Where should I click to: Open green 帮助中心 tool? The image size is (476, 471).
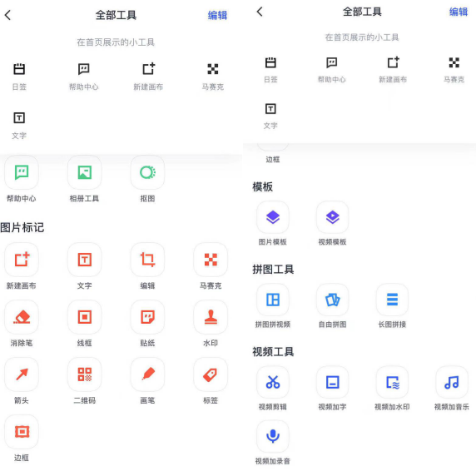(x=22, y=172)
